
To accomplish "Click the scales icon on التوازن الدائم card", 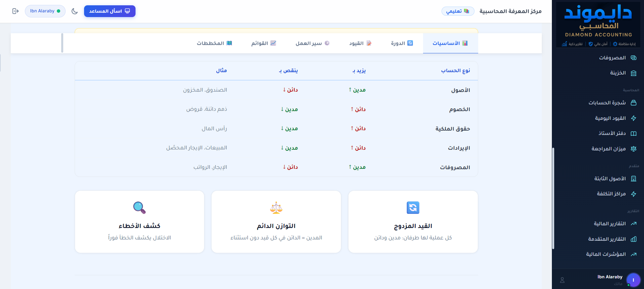I will (x=276, y=207).
